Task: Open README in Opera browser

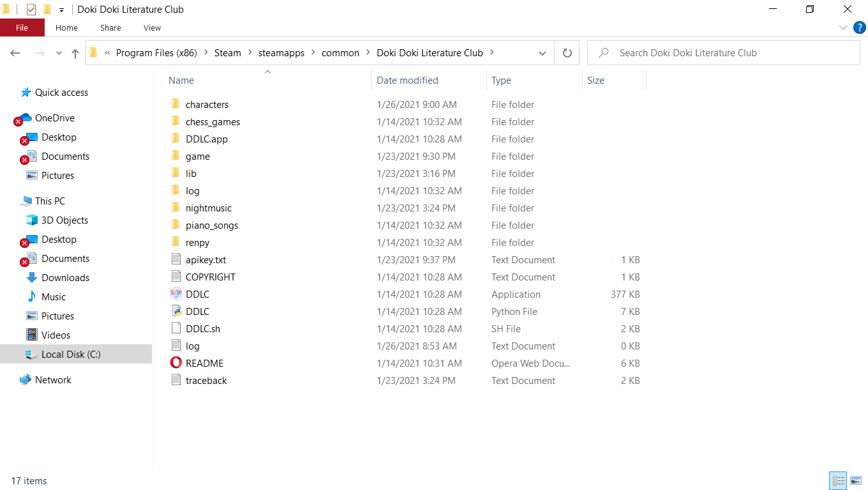Action: click(x=204, y=363)
